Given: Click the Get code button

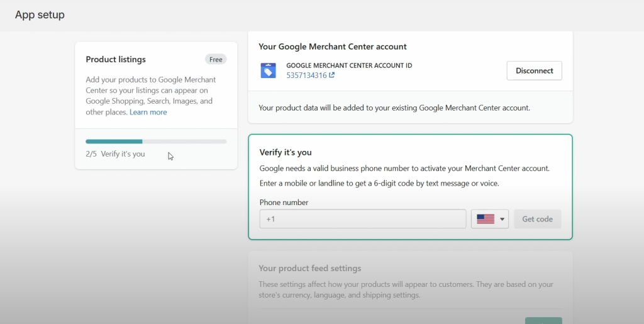Looking at the screenshot, I should point(537,219).
